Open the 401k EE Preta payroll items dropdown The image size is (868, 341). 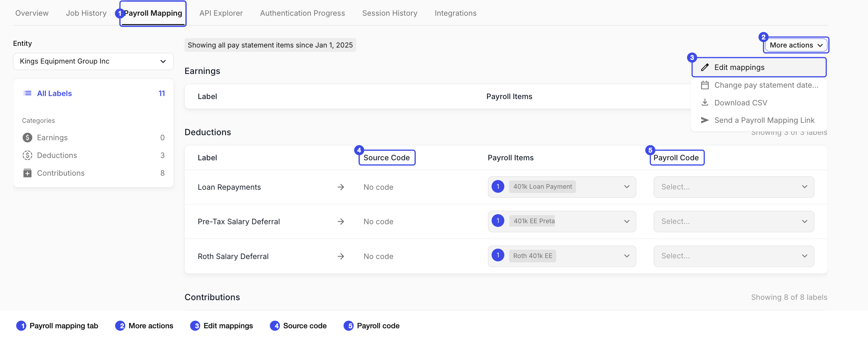click(562, 222)
